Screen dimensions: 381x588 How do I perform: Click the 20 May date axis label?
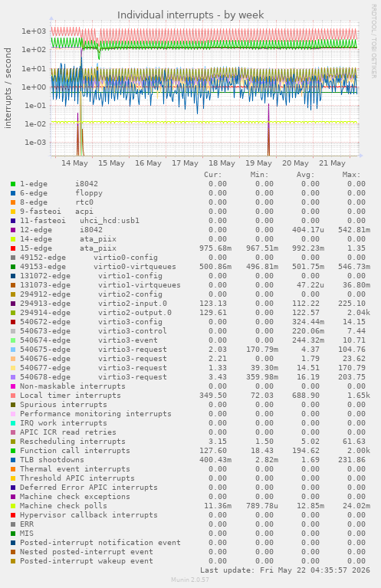point(295,163)
